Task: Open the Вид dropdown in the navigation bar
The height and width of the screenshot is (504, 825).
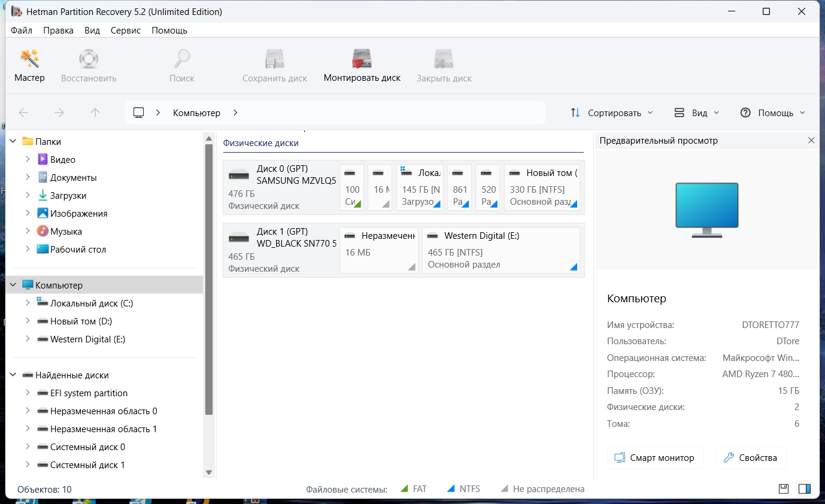Action: coord(697,113)
